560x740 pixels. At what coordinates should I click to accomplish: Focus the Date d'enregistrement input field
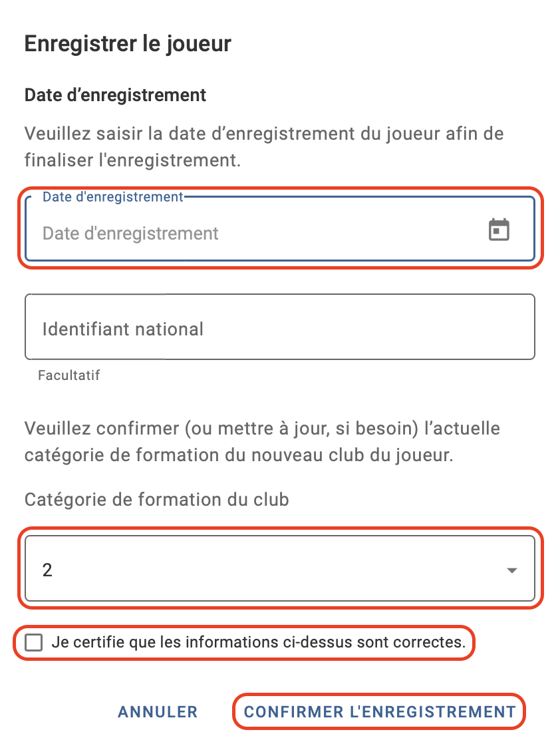point(280,228)
